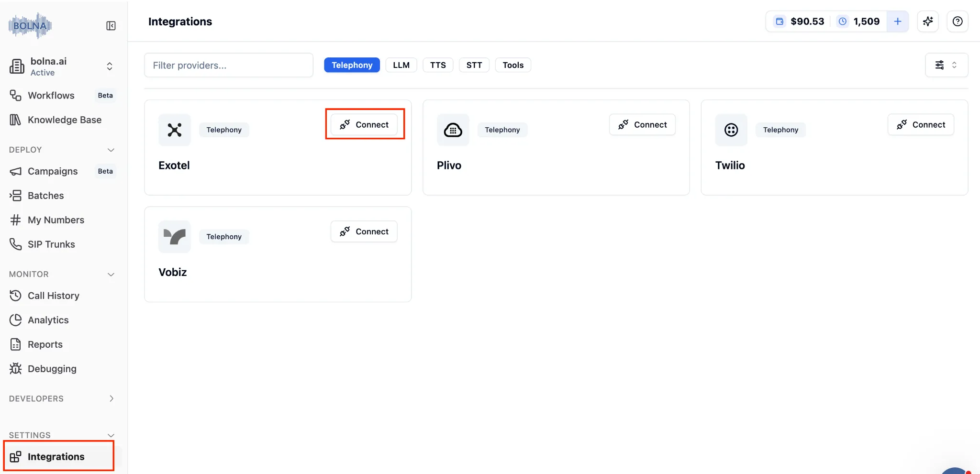The image size is (980, 474).
Task: Connect the Twilio integration
Action: point(921,124)
